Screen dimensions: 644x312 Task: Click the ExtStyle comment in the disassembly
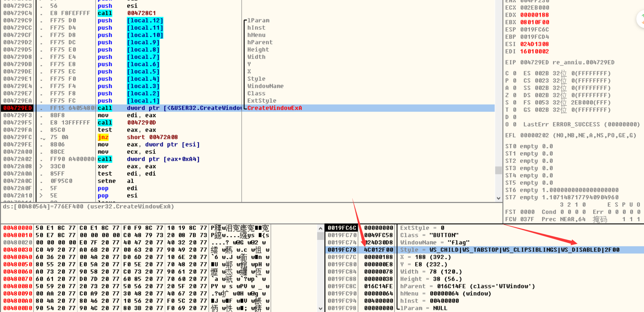[x=262, y=101]
